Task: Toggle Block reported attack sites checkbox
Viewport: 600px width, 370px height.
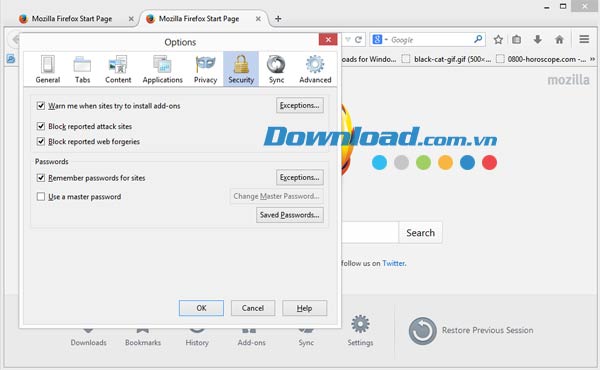Action: coord(41,126)
